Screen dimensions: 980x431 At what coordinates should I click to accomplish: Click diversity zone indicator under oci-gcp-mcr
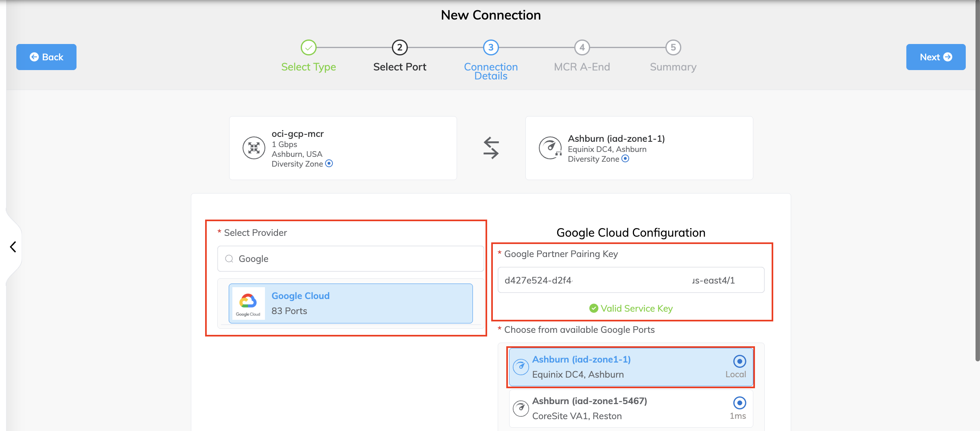pyautogui.click(x=329, y=164)
